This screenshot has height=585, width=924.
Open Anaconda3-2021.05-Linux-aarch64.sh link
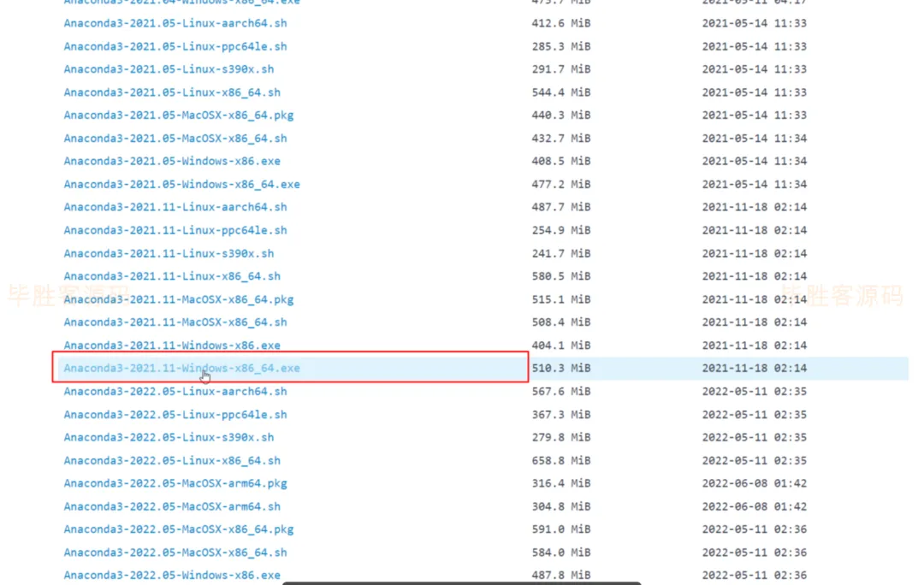[175, 24]
